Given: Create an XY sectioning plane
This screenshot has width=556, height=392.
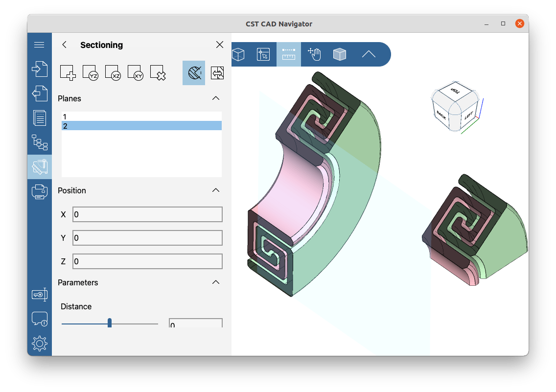Looking at the screenshot, I should [135, 72].
